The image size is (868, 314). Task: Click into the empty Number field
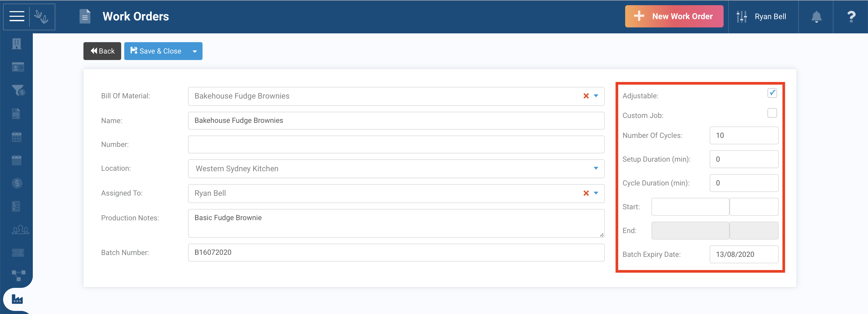pyautogui.click(x=396, y=145)
